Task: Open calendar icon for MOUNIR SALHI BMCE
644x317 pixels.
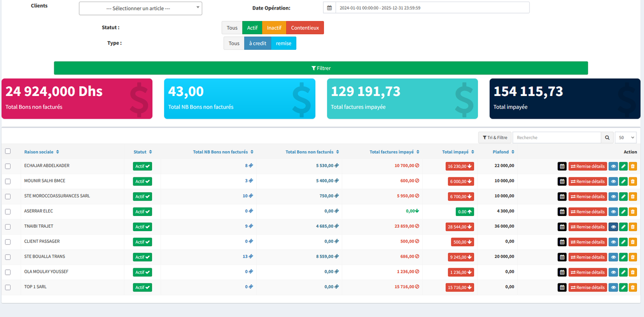Action: [x=562, y=181]
